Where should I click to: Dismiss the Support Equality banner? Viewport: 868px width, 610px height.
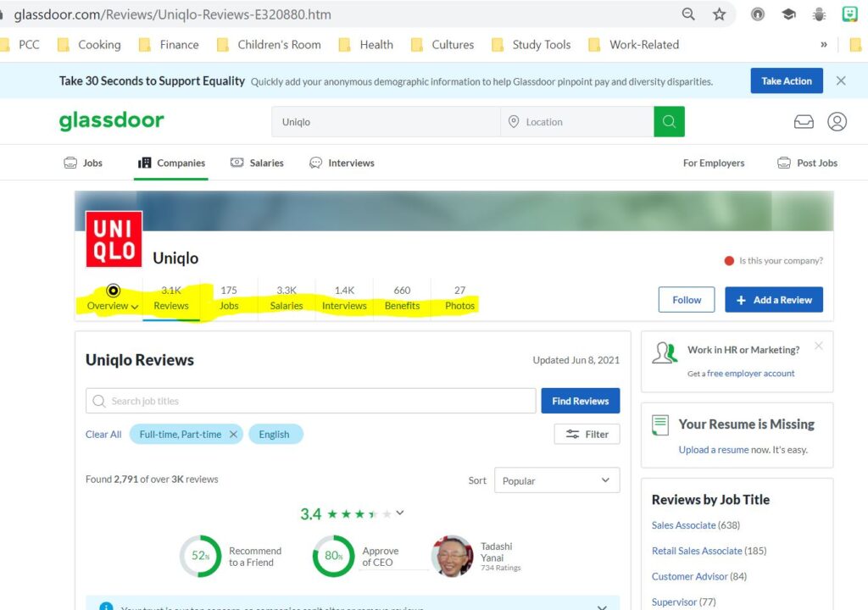tap(841, 80)
